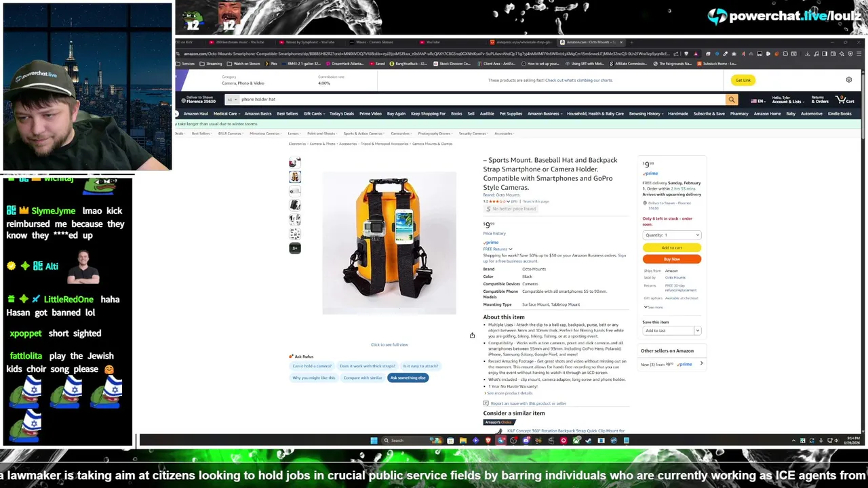Open Prime Video in the nav bar
The width and height of the screenshot is (868, 488).
pyautogui.click(x=370, y=114)
